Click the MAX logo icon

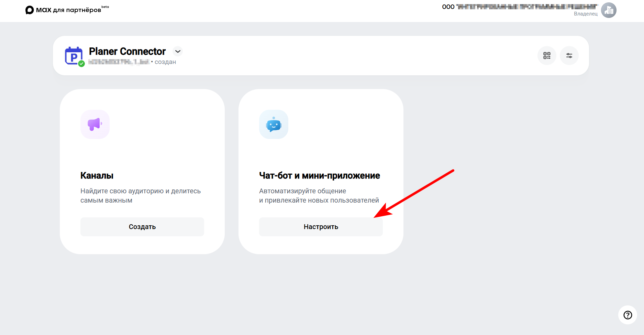point(30,10)
